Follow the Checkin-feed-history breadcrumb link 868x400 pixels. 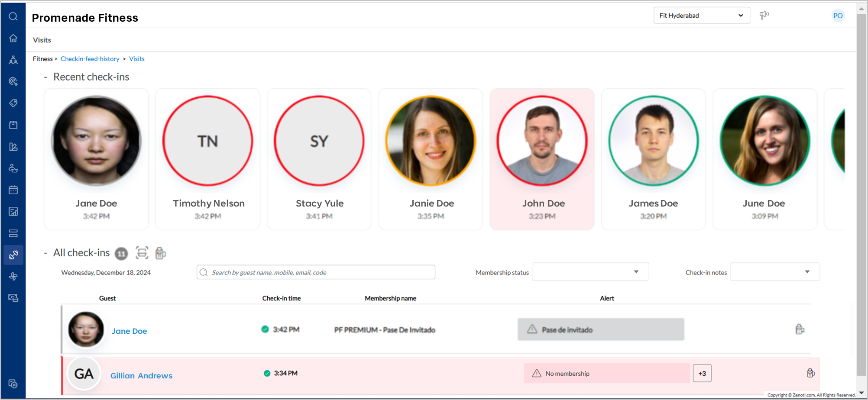pyautogui.click(x=90, y=59)
